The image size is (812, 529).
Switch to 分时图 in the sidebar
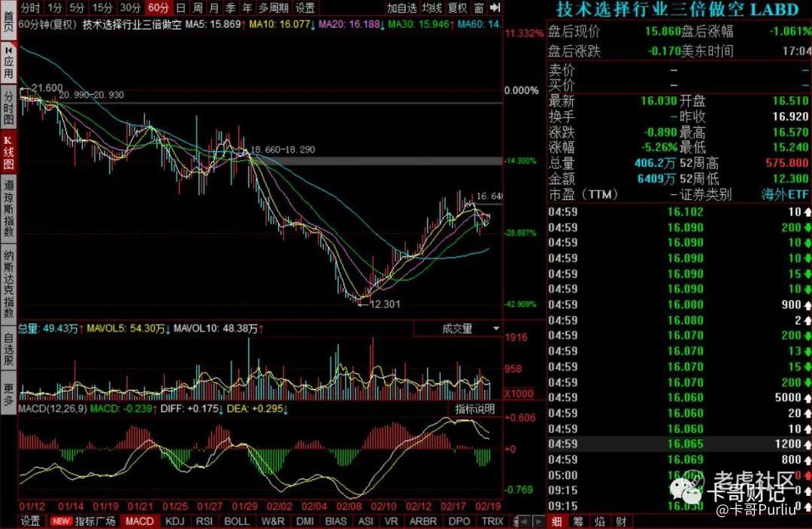click(x=8, y=108)
